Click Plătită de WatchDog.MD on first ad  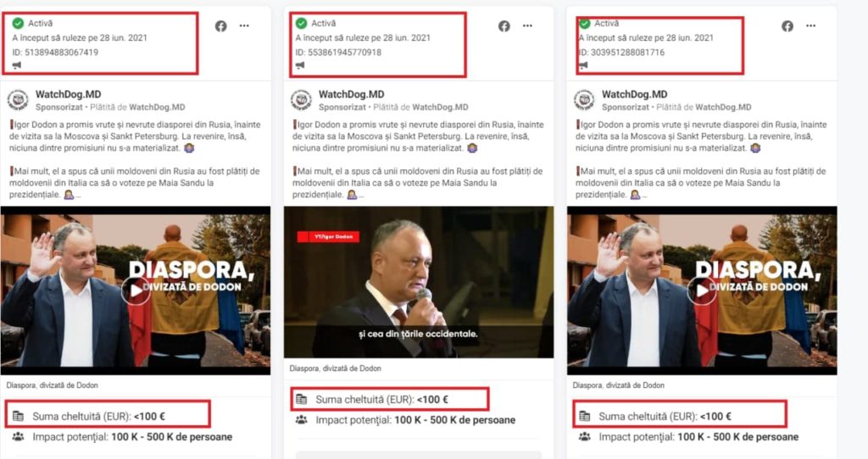(x=137, y=108)
